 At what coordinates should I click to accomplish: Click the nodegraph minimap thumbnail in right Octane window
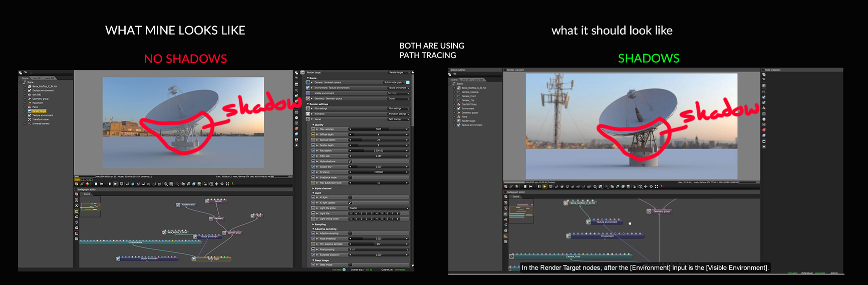[x=521, y=210]
